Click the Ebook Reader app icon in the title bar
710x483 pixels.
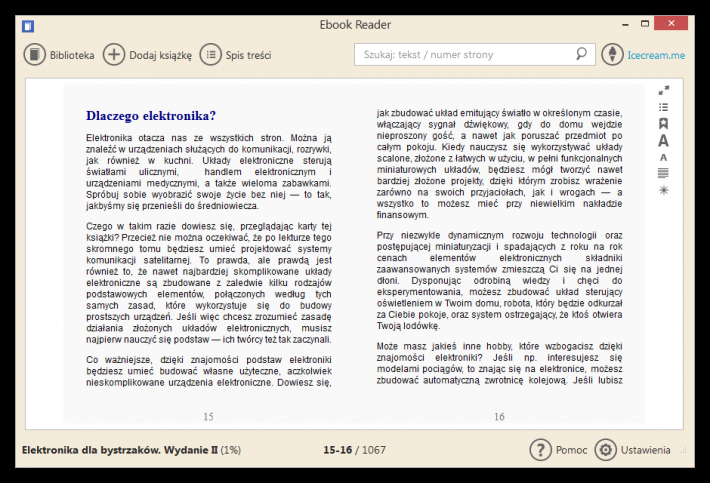coord(28,26)
